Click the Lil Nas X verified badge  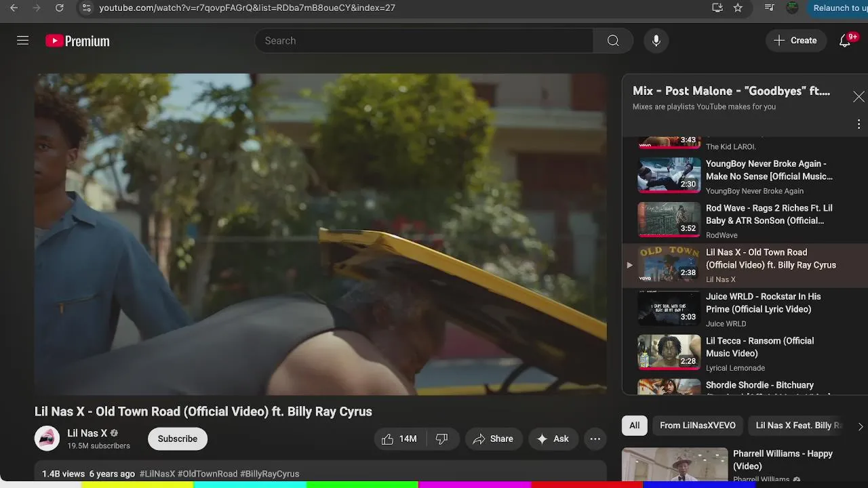pos(114,433)
